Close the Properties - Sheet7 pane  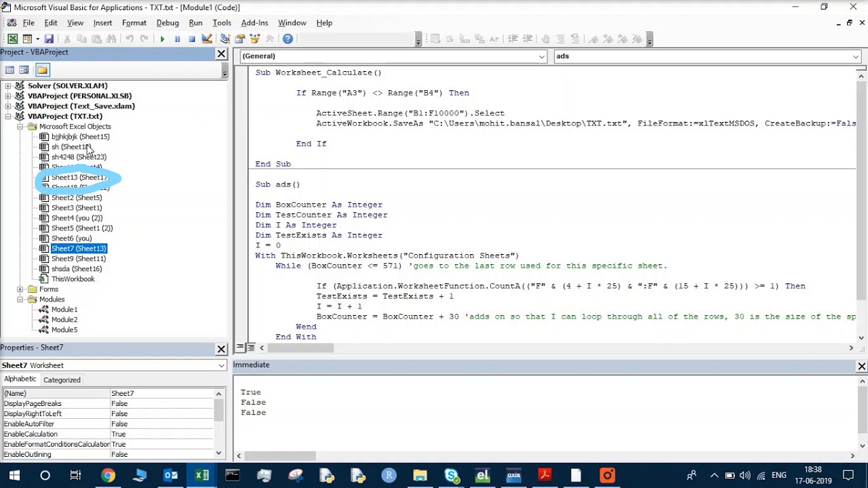tap(221, 349)
